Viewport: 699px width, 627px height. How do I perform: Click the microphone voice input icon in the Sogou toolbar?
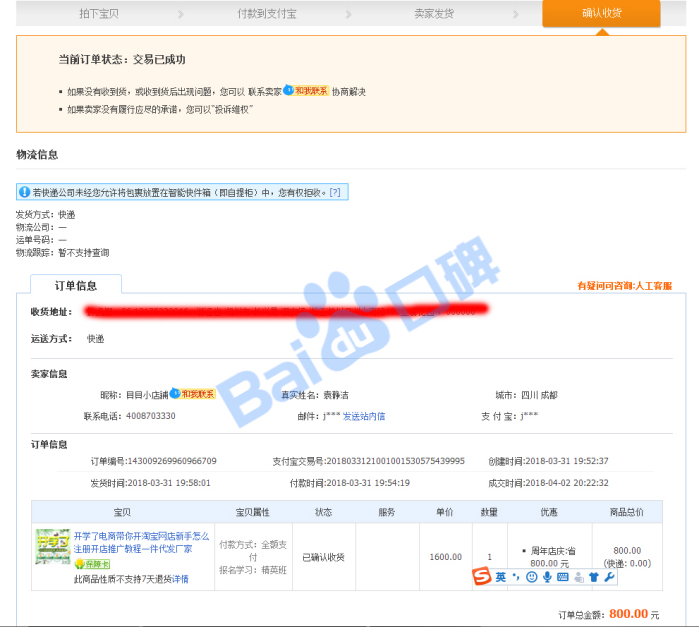(547, 577)
